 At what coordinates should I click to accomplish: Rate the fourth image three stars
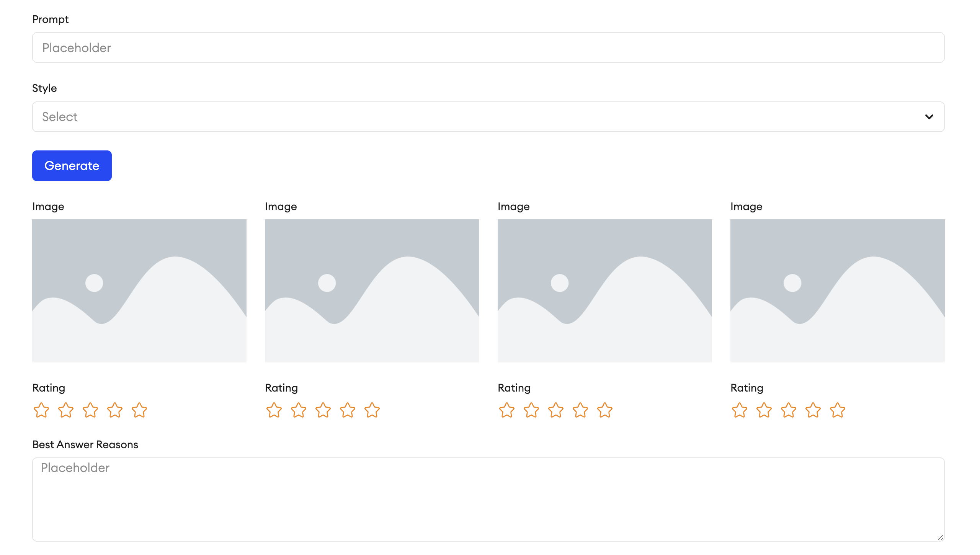tap(789, 410)
